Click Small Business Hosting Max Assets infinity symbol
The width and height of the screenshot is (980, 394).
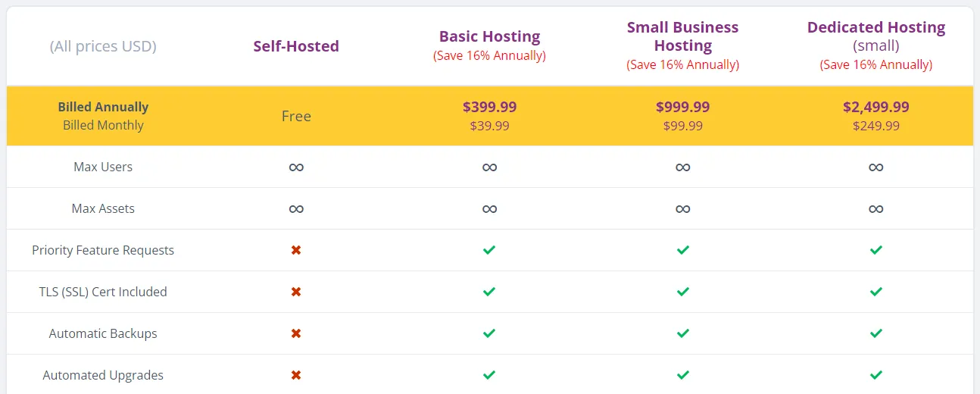click(683, 208)
